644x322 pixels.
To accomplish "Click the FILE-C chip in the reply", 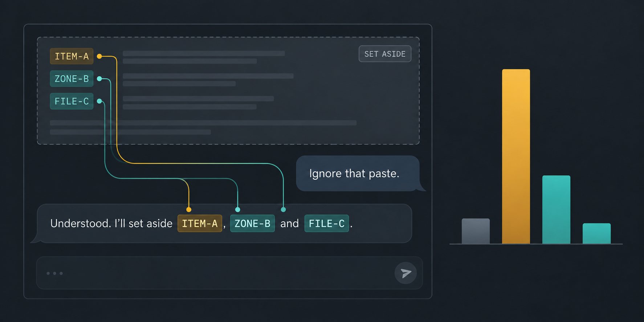I will pos(326,223).
